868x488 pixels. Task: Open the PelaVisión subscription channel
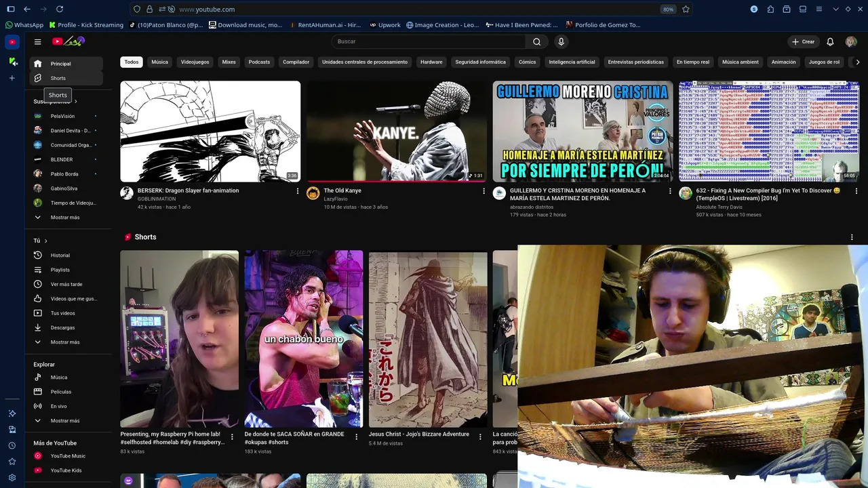click(66, 117)
